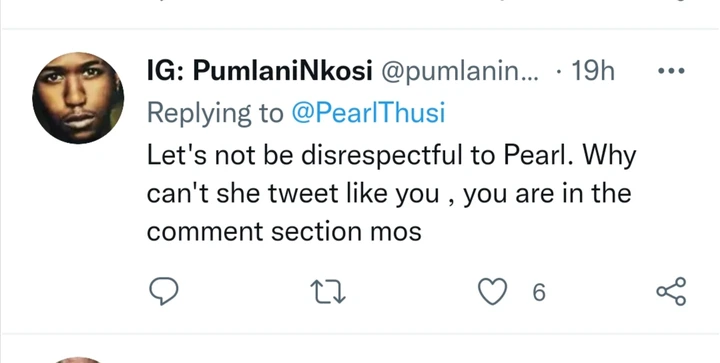Click the reply speech bubble icon
This screenshot has width=720, height=363.
pyautogui.click(x=164, y=291)
